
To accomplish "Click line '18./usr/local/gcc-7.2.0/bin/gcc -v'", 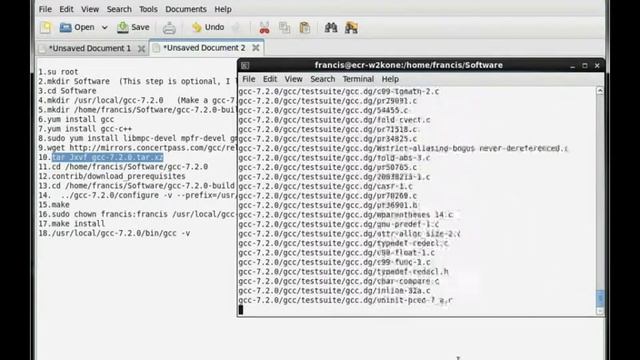I will click(114, 233).
